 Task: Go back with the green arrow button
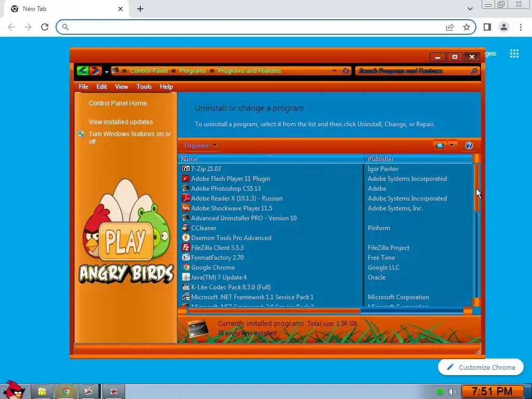coord(83,71)
